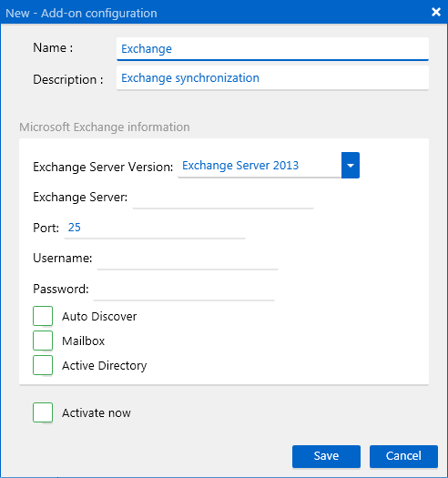The height and width of the screenshot is (478, 448).
Task: Enable the Auto Discover checkbox
Action: pyautogui.click(x=43, y=316)
